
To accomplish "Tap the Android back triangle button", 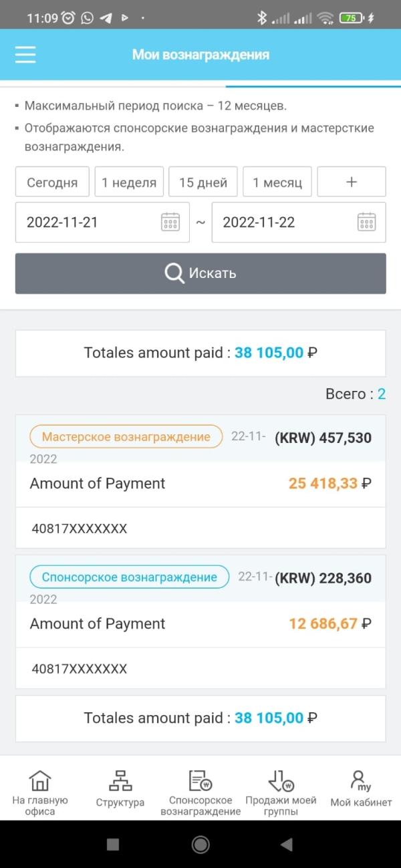I will click(x=287, y=845).
